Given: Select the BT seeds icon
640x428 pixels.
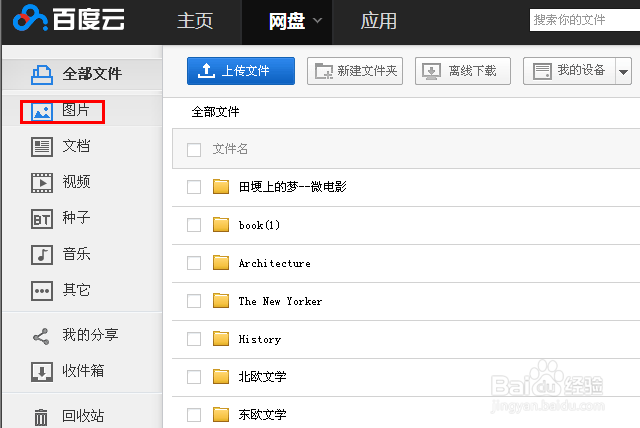Looking at the screenshot, I should [42, 219].
